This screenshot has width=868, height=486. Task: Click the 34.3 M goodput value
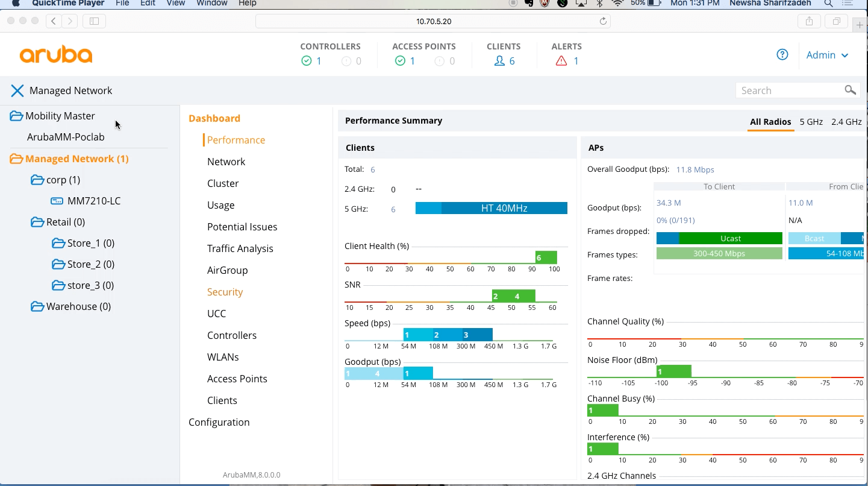pyautogui.click(x=669, y=203)
